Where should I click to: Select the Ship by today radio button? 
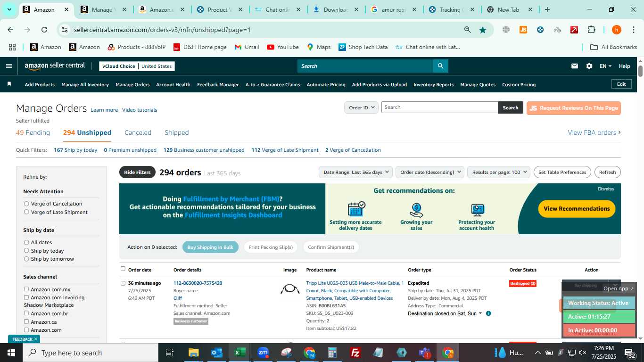click(x=26, y=251)
